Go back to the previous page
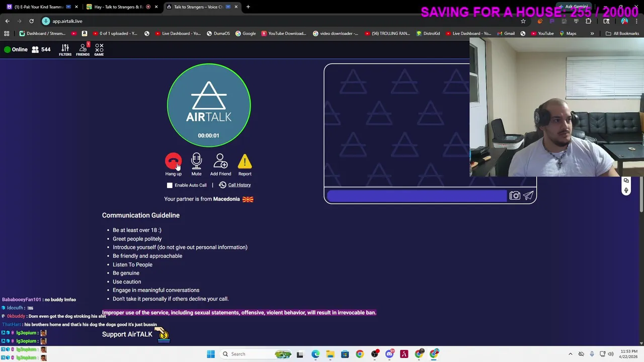644x362 pixels. click(7, 21)
